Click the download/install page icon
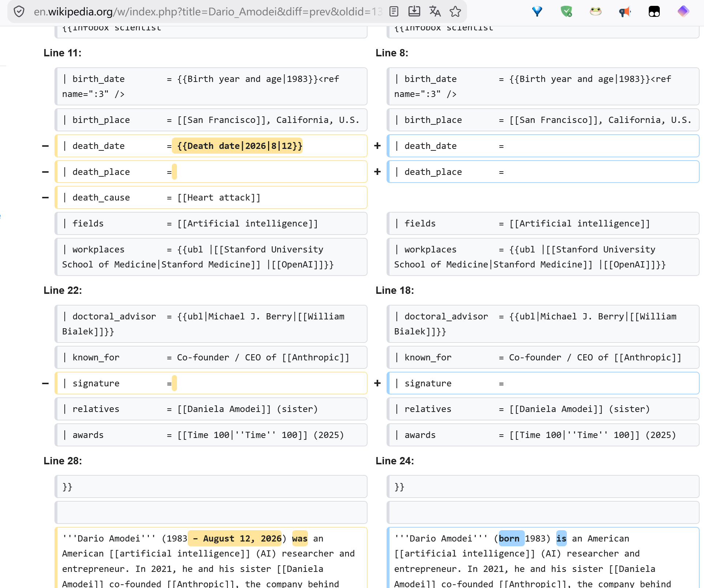The image size is (704, 588). (414, 12)
